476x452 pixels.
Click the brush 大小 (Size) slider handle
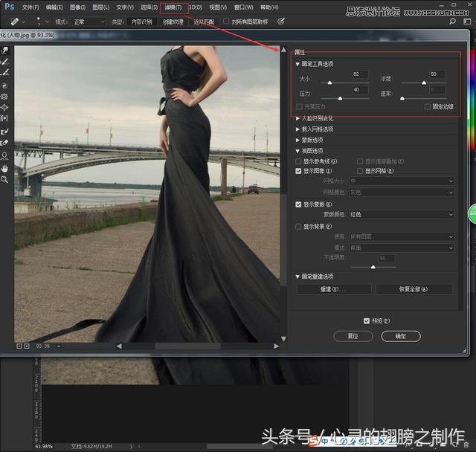tap(329, 83)
